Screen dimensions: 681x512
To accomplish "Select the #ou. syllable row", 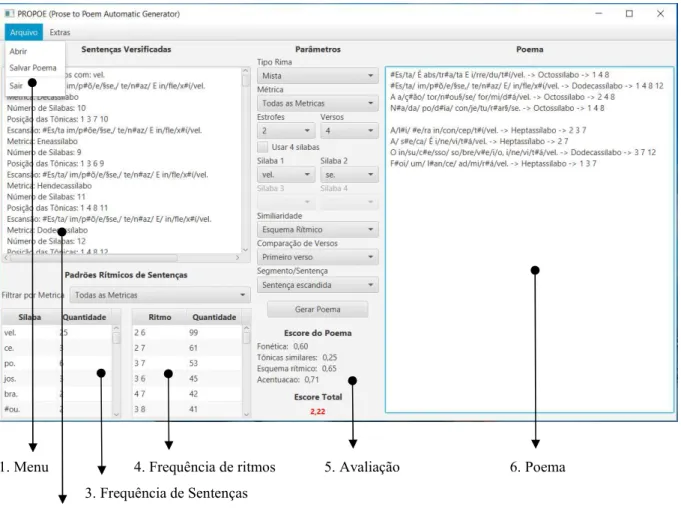I will click(x=57, y=409).
